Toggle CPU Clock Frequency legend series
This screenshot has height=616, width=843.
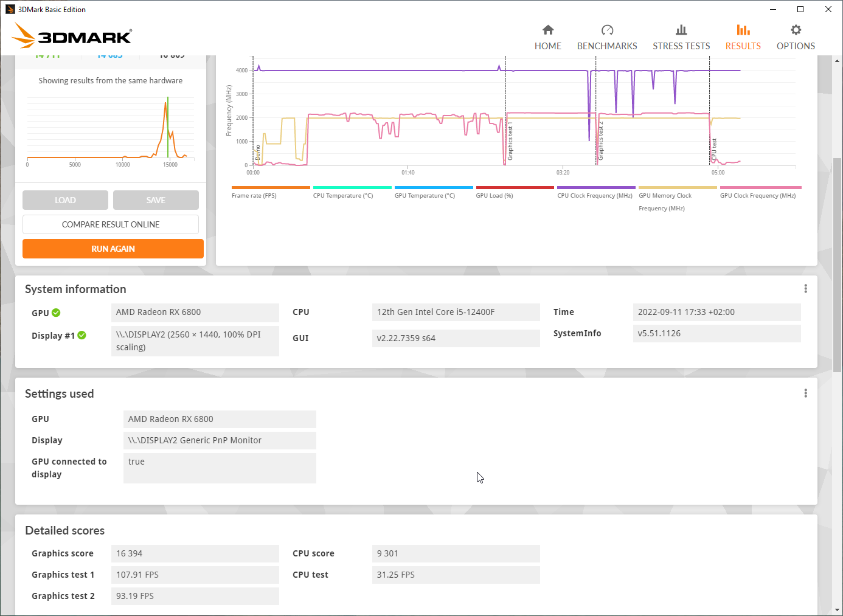pyautogui.click(x=596, y=192)
